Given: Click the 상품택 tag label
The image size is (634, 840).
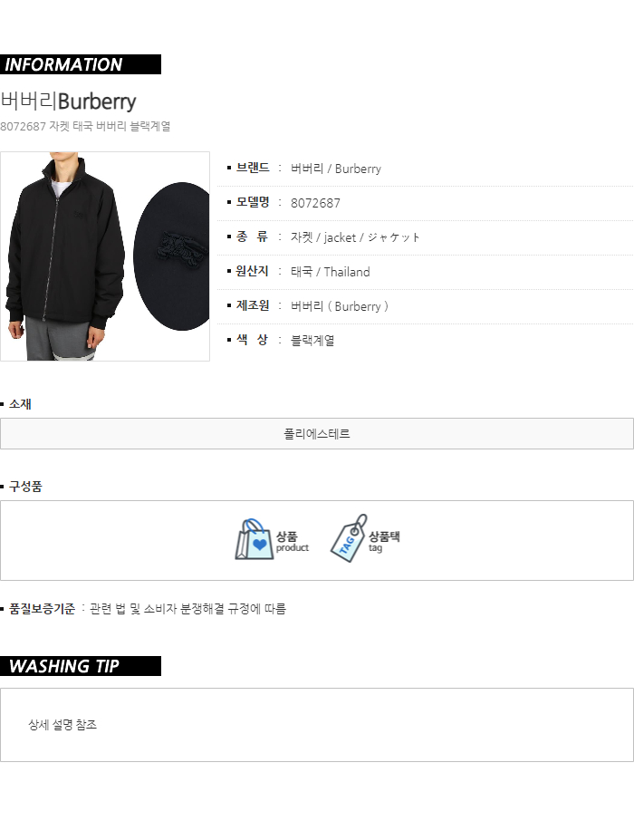Looking at the screenshot, I should [x=384, y=541].
